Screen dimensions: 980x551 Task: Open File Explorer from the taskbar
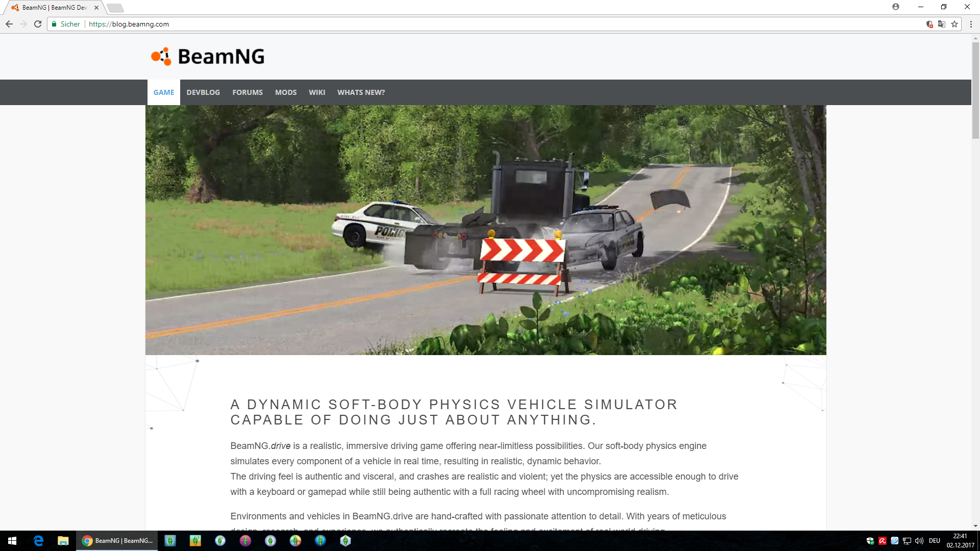click(x=63, y=541)
